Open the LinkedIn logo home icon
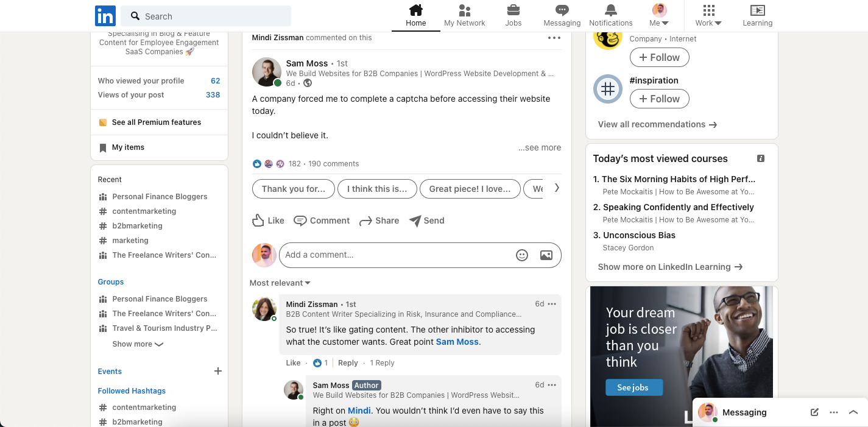868x427 pixels. [105, 16]
